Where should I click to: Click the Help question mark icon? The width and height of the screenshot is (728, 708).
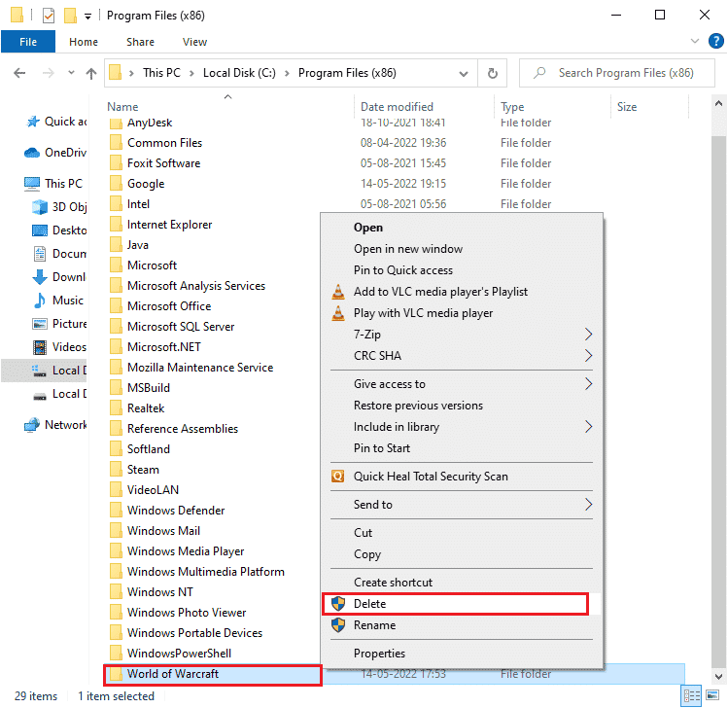point(714,42)
